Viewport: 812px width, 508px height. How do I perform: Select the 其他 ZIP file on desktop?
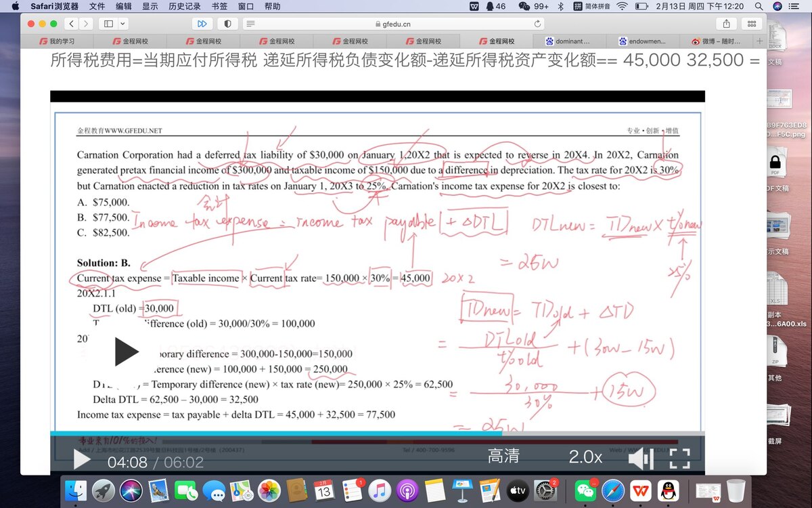tap(775, 359)
